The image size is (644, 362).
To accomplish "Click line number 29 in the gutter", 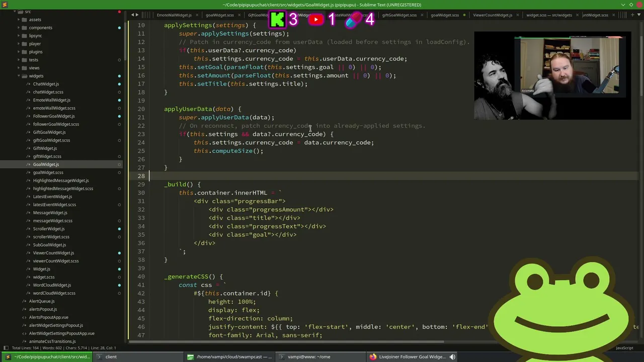I will click(x=141, y=185).
